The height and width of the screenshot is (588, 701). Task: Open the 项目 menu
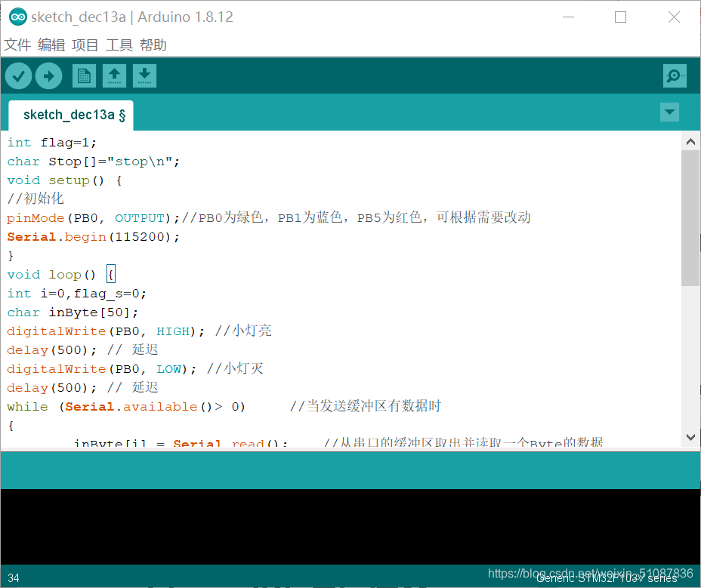click(85, 45)
